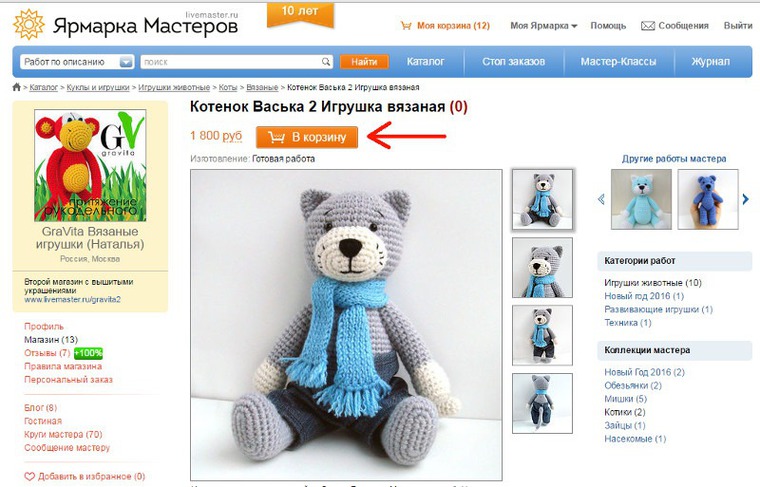
Task: Click the home icon in breadcrumbs
Action: [x=16, y=87]
